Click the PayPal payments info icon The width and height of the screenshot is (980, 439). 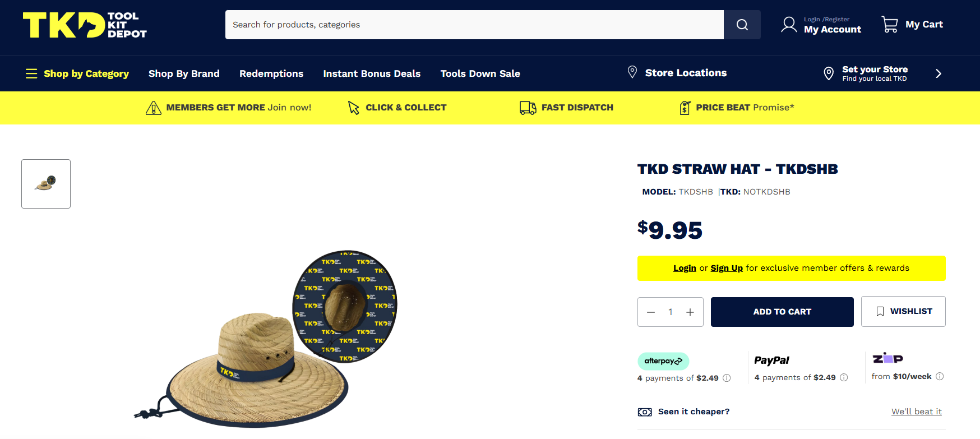[844, 377]
